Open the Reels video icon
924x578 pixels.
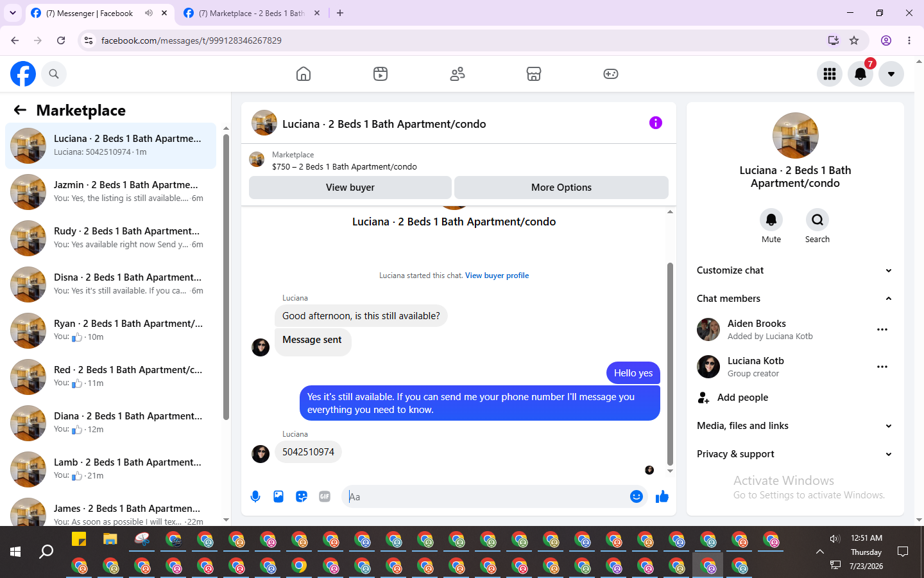(381, 74)
